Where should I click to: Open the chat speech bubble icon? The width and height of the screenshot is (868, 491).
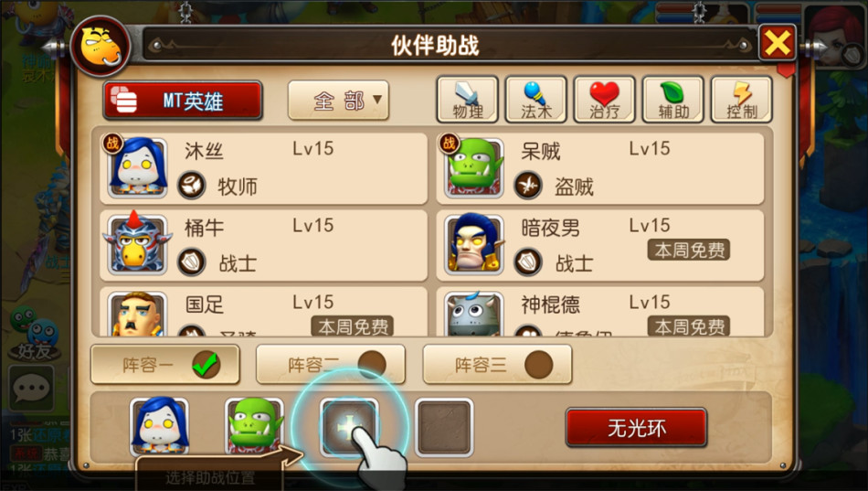tap(32, 388)
